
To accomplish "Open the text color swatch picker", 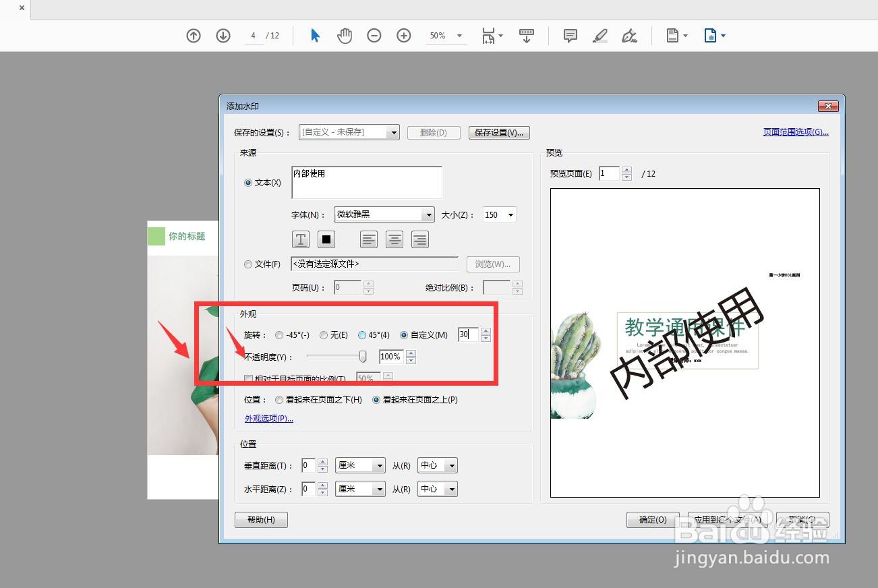I will [x=326, y=239].
